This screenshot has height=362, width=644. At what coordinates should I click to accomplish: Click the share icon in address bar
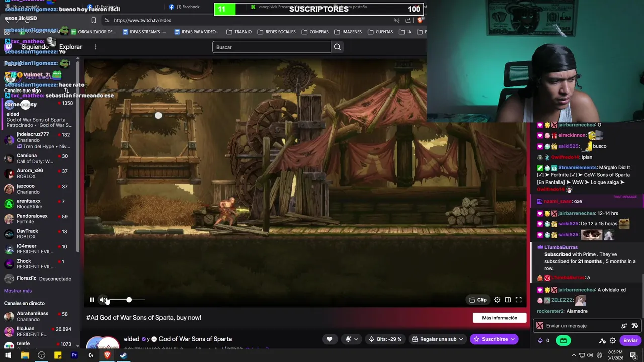[408, 20]
